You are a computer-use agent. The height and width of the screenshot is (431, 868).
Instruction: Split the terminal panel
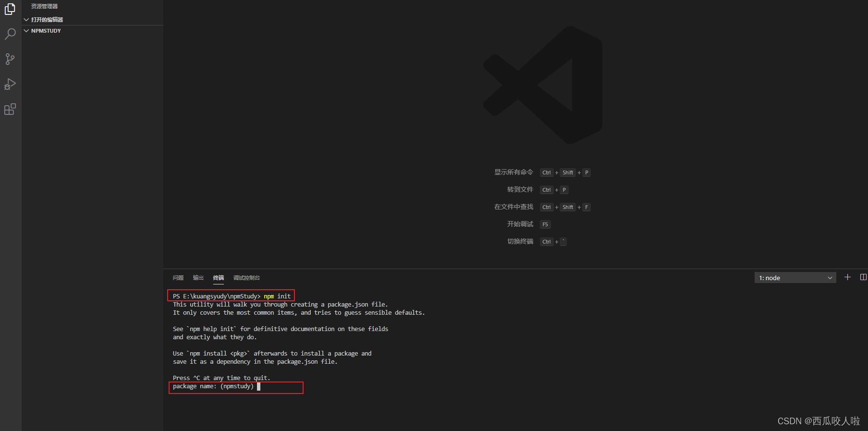pyautogui.click(x=863, y=277)
